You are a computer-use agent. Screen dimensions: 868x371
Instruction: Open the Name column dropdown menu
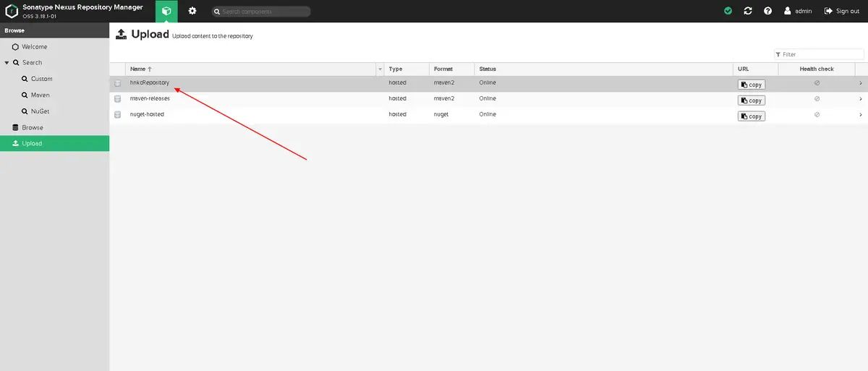(x=380, y=69)
